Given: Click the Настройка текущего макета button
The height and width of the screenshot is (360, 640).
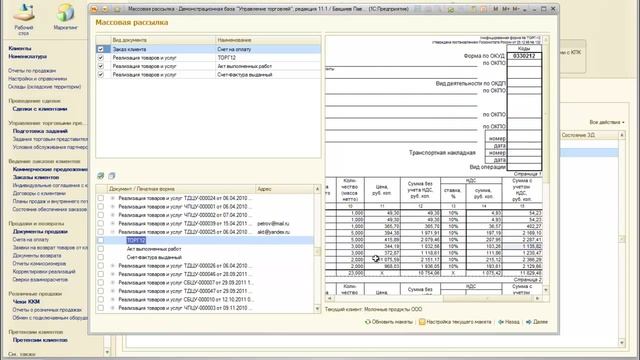Looking at the screenshot, I should click(x=456, y=322).
